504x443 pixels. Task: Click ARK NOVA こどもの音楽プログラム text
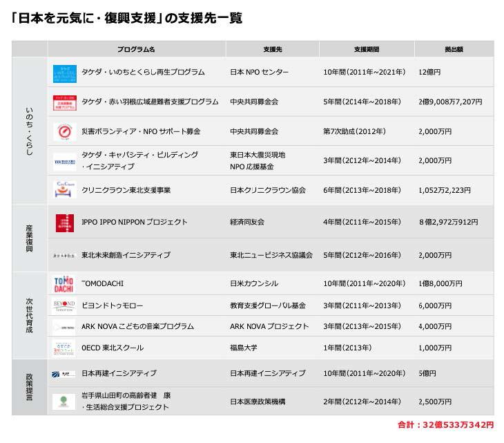click(137, 326)
